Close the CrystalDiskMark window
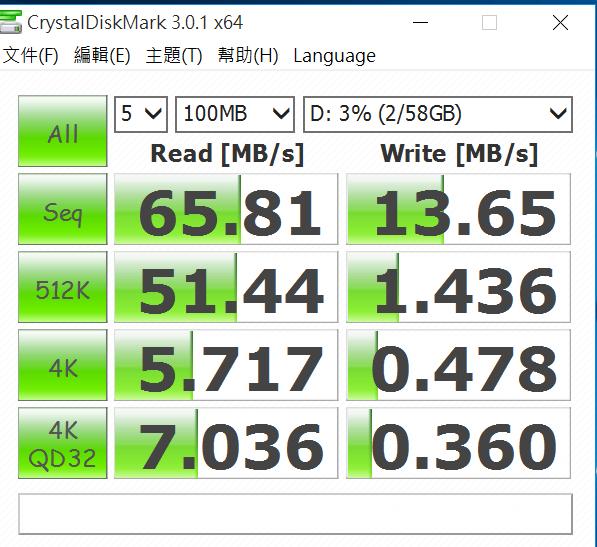 tap(560, 22)
